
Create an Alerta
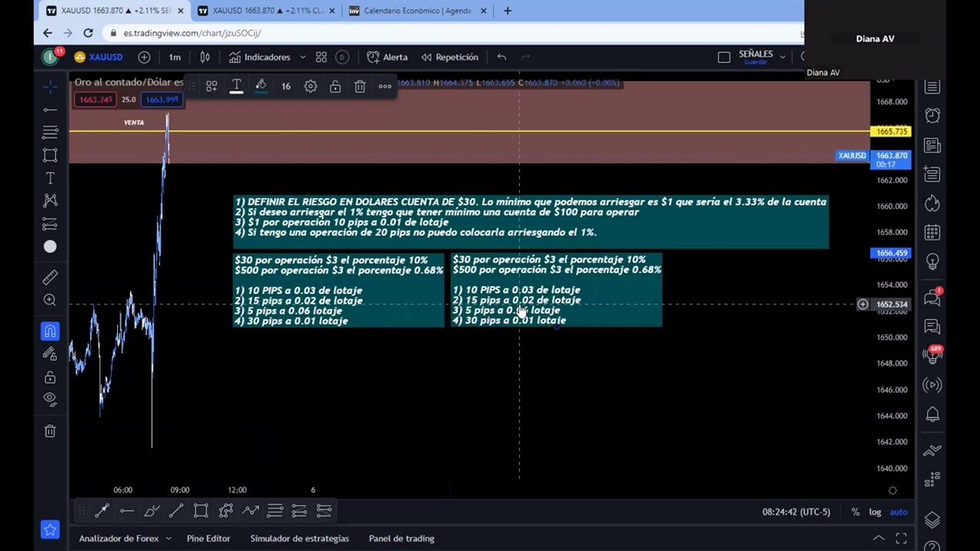coord(387,57)
